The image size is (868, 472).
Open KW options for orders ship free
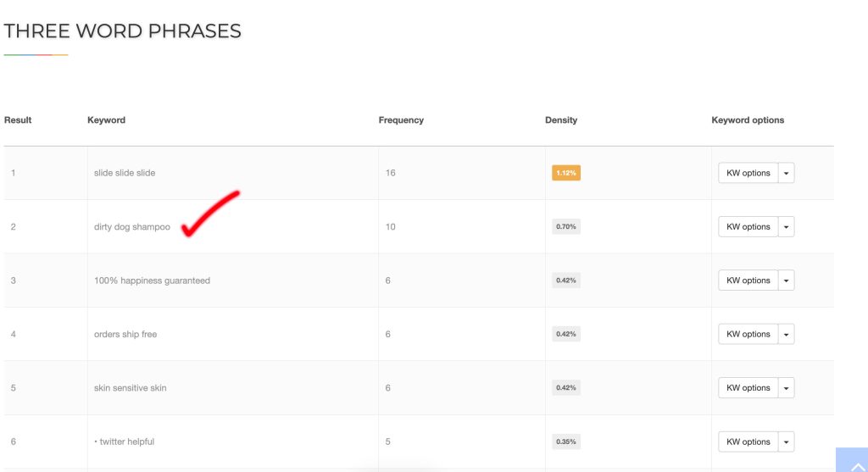click(x=748, y=335)
